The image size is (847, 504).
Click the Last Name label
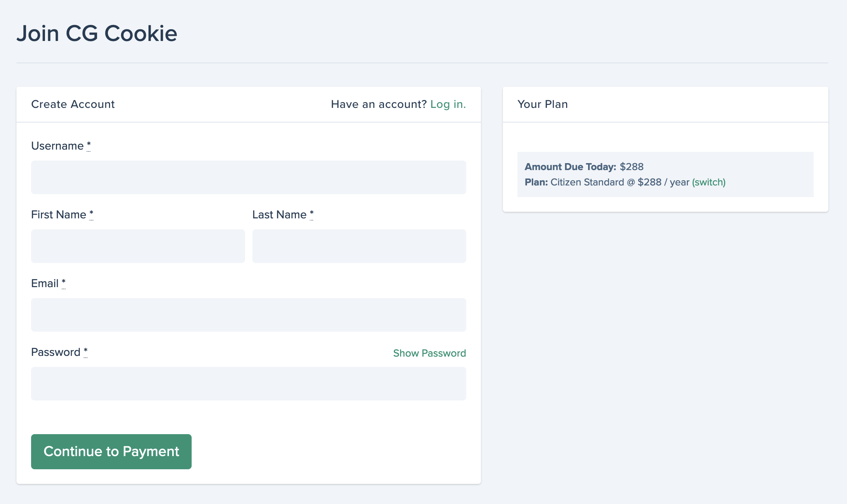coord(283,215)
